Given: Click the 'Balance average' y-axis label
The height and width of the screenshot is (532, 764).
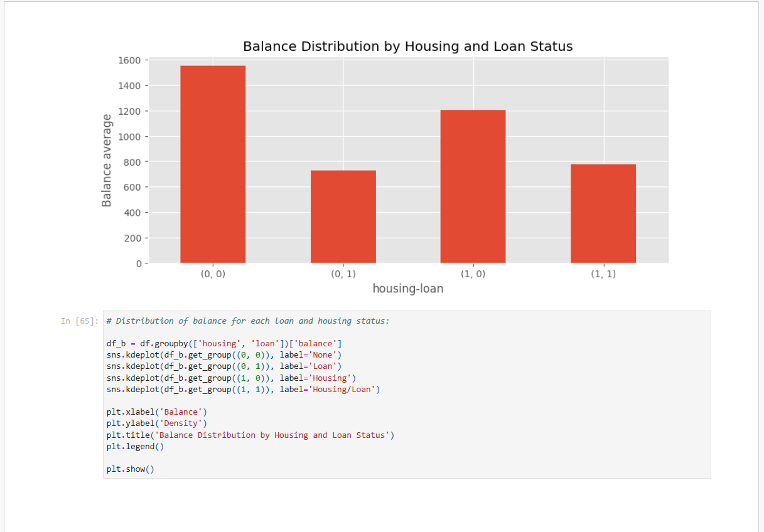Looking at the screenshot, I should (x=107, y=160).
